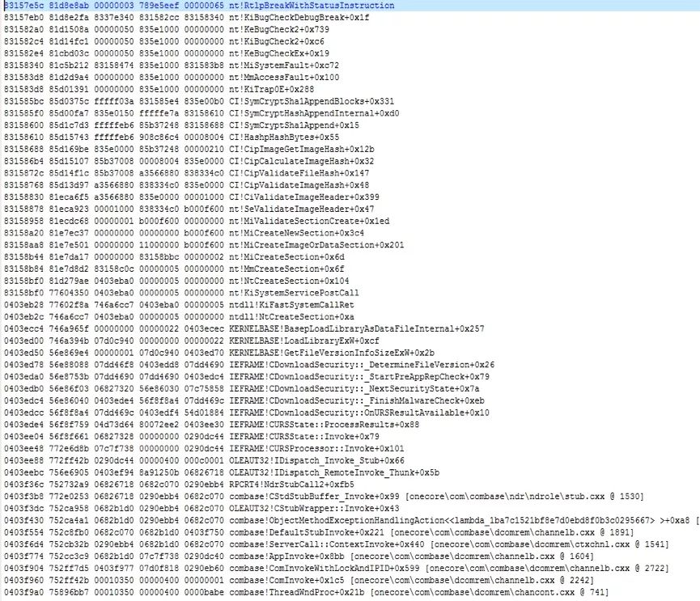Select nt!MiValidateSectionCreate+0x1ed frame
Screen dimensions: 700x601
click(197, 222)
